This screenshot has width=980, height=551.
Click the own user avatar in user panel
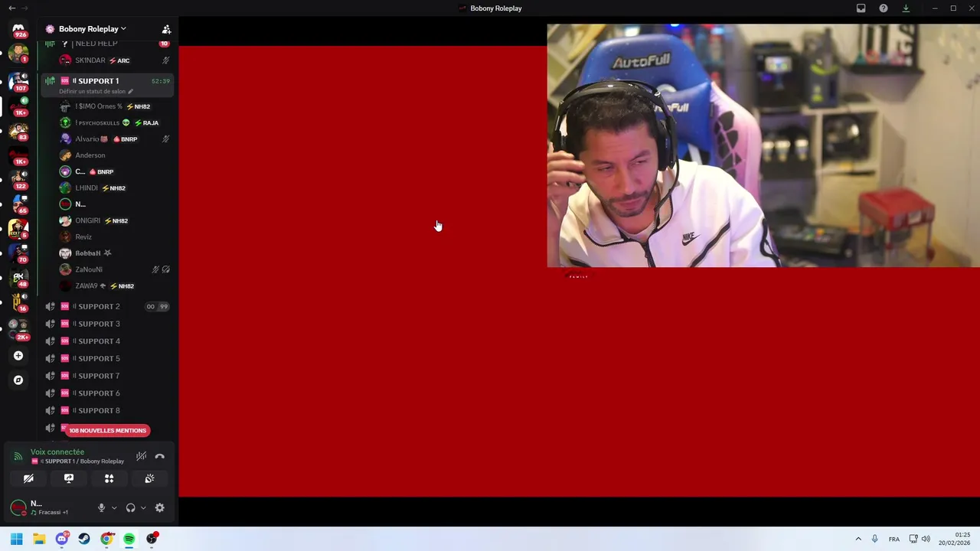18,507
